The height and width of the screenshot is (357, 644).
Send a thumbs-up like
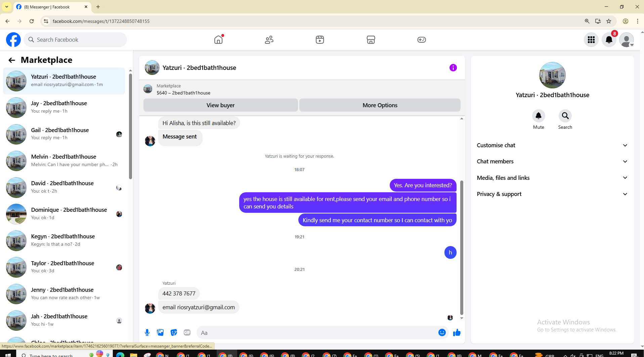click(x=457, y=332)
